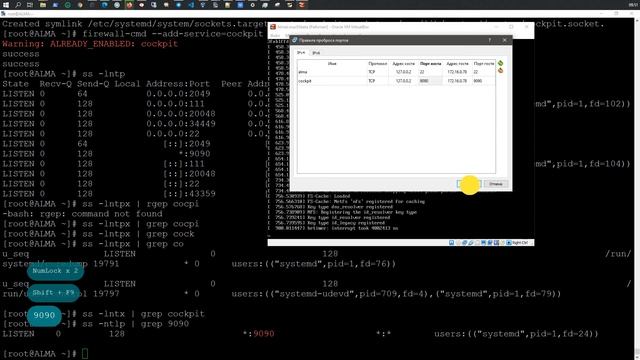Open Task View on the taskbar

pos(30,5)
